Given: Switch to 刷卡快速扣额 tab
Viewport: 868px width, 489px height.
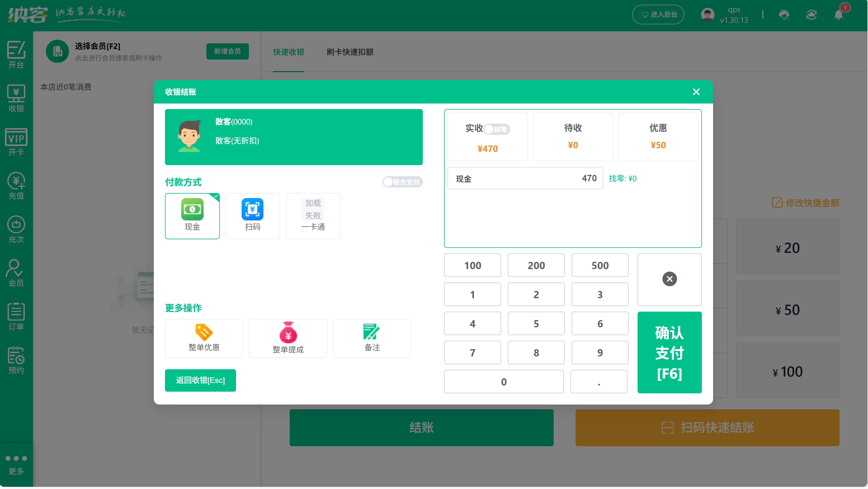Looking at the screenshot, I should 350,52.
